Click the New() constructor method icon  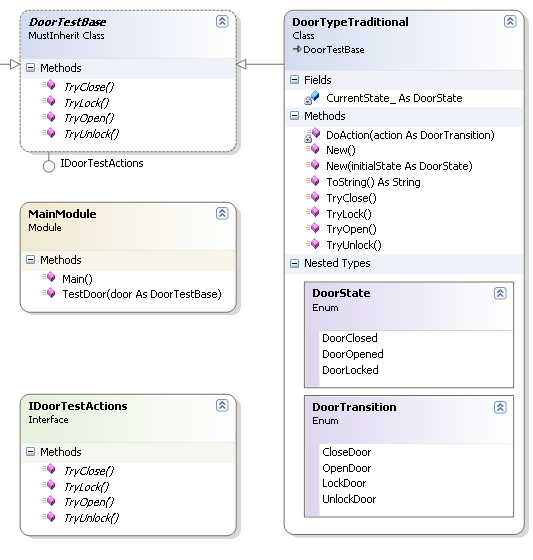click(312, 149)
